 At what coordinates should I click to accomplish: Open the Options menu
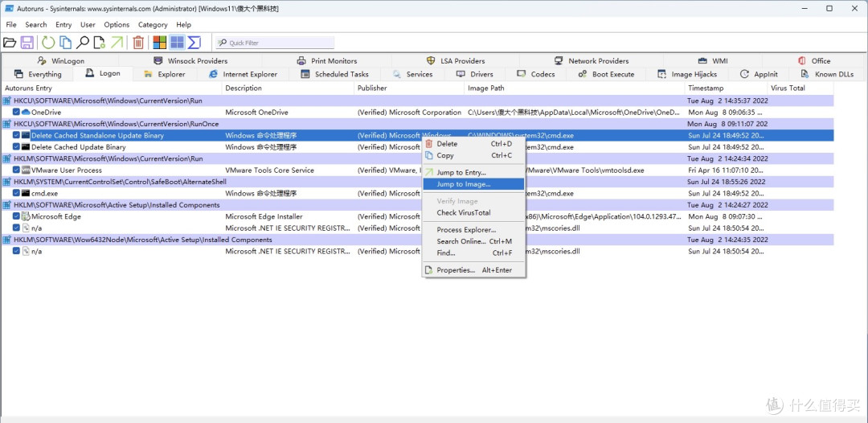click(x=117, y=24)
